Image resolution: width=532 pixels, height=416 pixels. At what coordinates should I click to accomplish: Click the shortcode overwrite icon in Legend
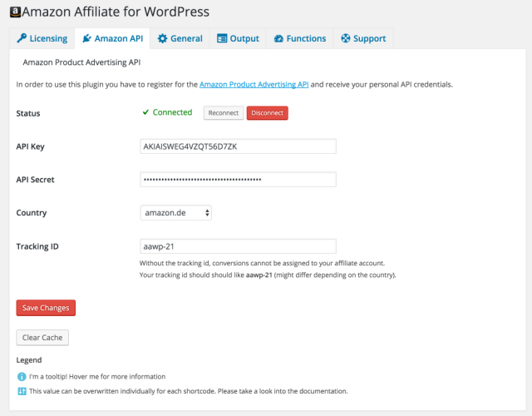[22, 390]
